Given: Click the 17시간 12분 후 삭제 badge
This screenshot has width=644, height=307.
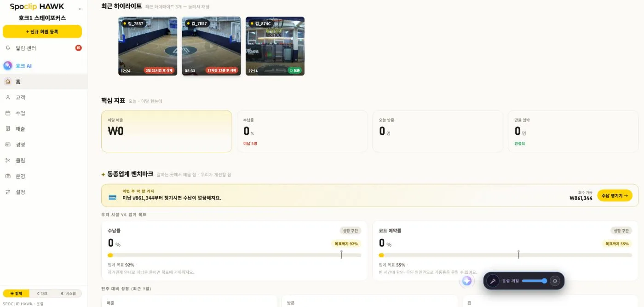Looking at the screenshot, I should click(222, 70).
